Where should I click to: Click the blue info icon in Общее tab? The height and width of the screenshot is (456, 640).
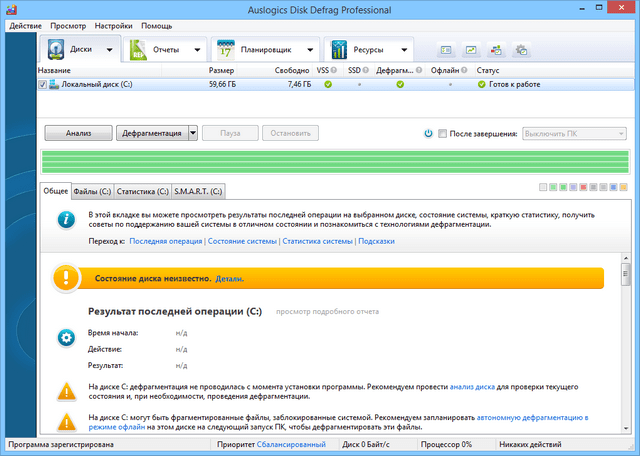click(66, 218)
